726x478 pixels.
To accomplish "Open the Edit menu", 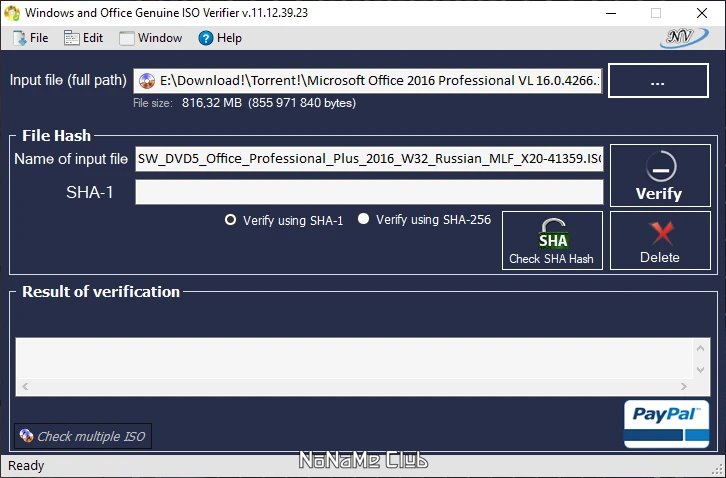I will [x=83, y=38].
